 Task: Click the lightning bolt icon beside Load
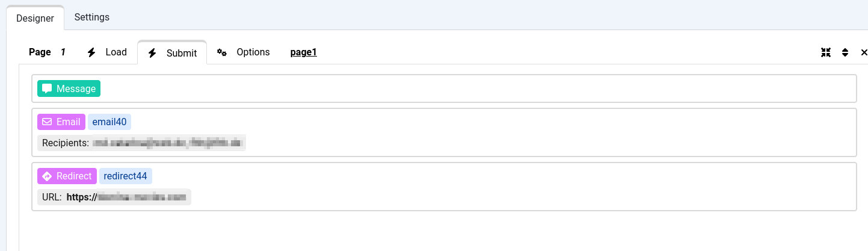pyautogui.click(x=91, y=52)
